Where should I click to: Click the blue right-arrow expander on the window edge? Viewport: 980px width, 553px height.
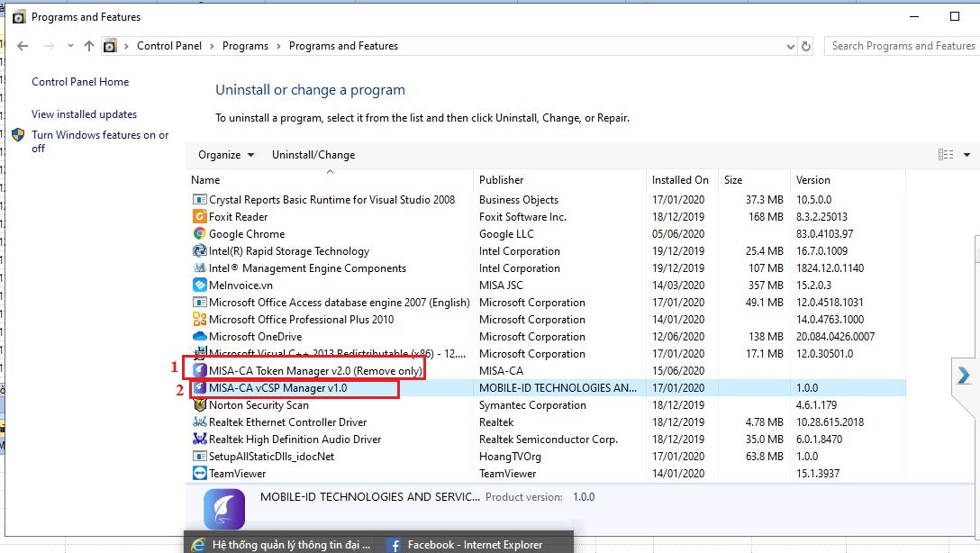pos(963,376)
